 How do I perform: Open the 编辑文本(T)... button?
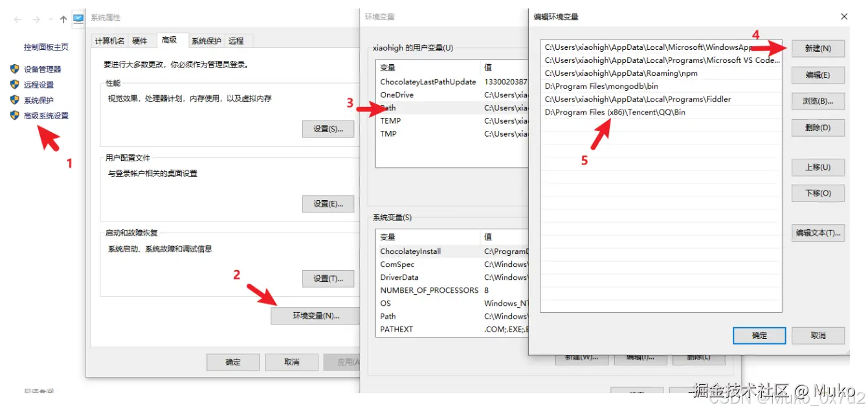coord(818,233)
